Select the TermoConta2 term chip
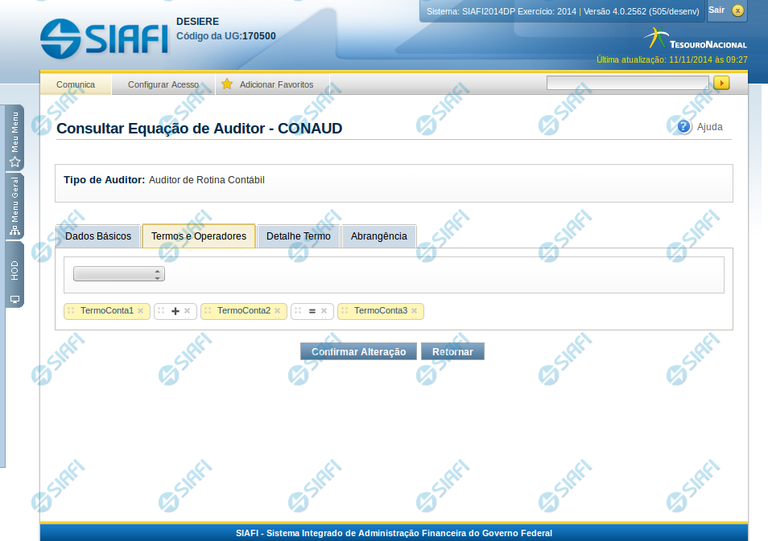The height and width of the screenshot is (541, 768). pyautogui.click(x=243, y=311)
